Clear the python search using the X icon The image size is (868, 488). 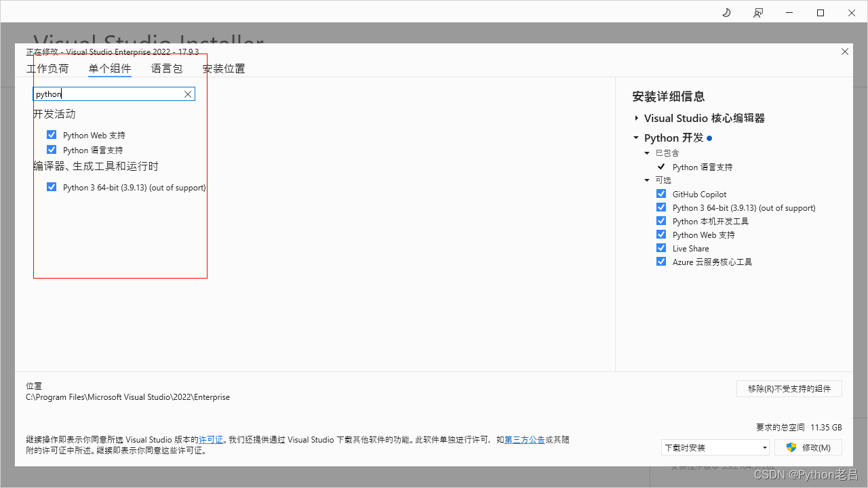click(x=188, y=94)
